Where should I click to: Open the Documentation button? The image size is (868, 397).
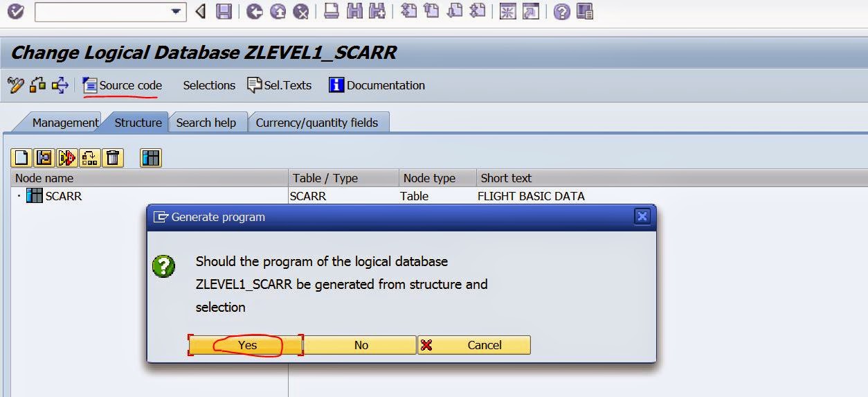(377, 85)
